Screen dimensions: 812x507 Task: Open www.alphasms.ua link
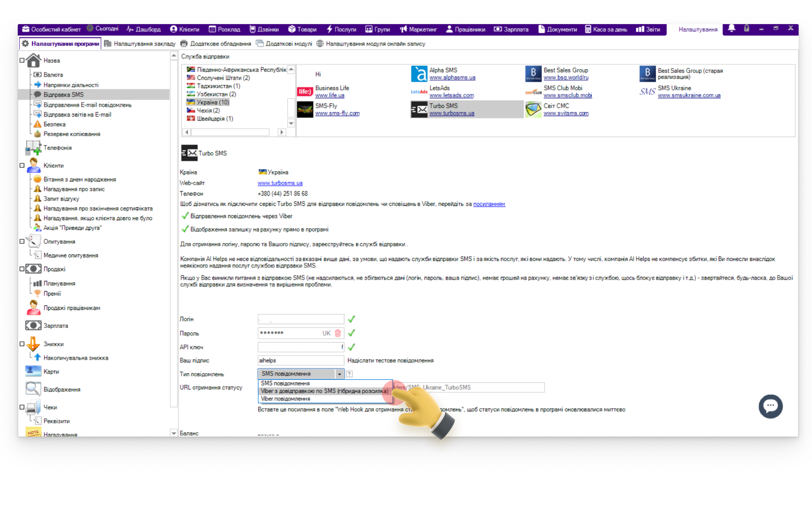pyautogui.click(x=452, y=77)
